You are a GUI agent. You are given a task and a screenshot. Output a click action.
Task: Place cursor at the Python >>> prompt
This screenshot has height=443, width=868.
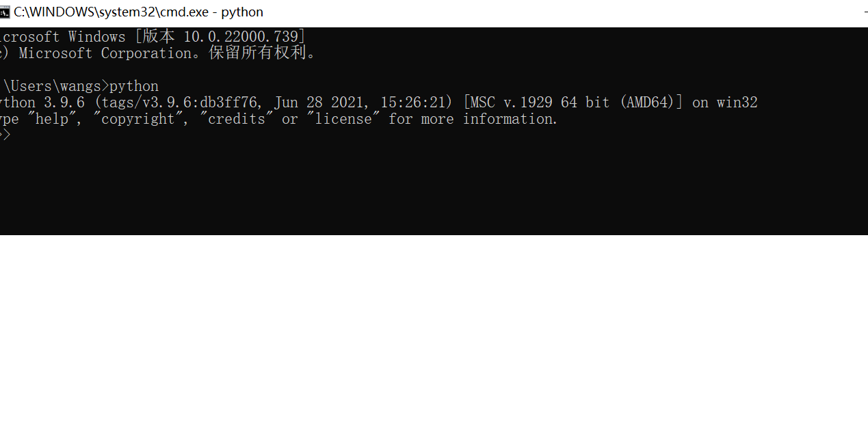click(5, 135)
